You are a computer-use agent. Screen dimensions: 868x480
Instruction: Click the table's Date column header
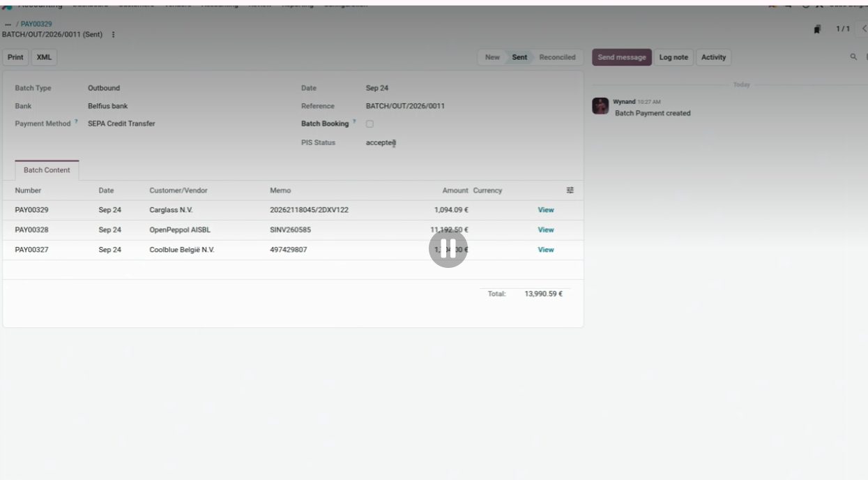106,190
